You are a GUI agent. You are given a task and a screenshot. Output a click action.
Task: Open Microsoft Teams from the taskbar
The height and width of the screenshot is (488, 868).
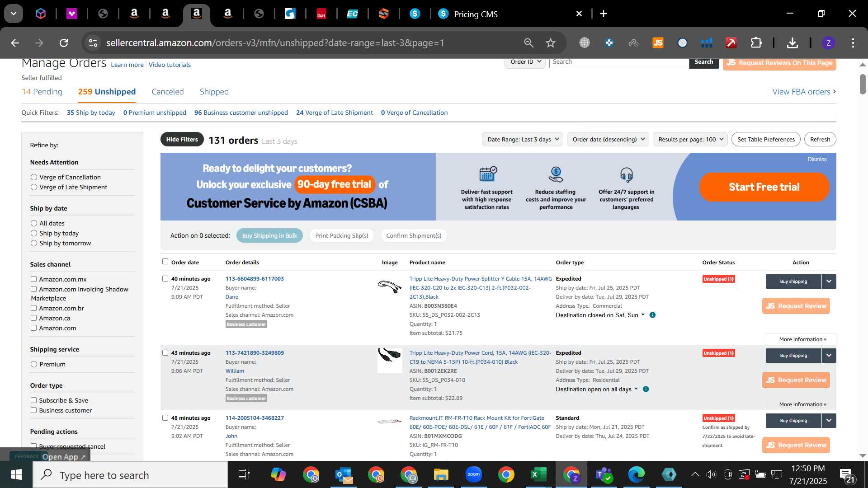pyautogui.click(x=604, y=474)
